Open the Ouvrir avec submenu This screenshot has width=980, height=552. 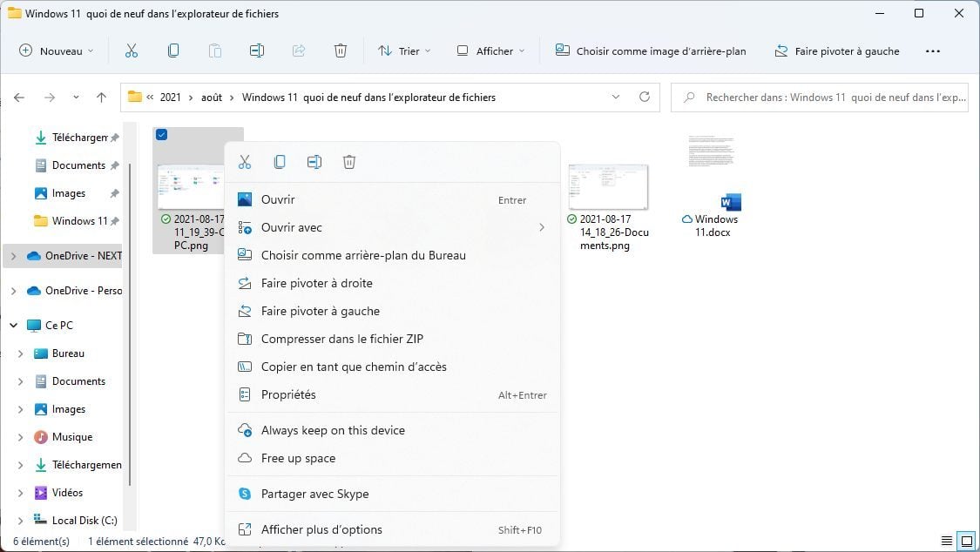click(393, 228)
